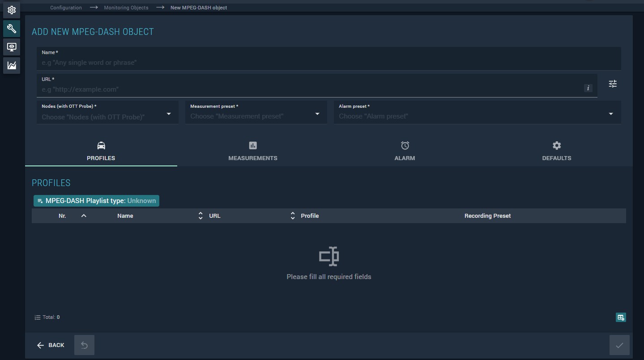
Task: Select the wrench configuration sidebar icon
Action: (12, 29)
